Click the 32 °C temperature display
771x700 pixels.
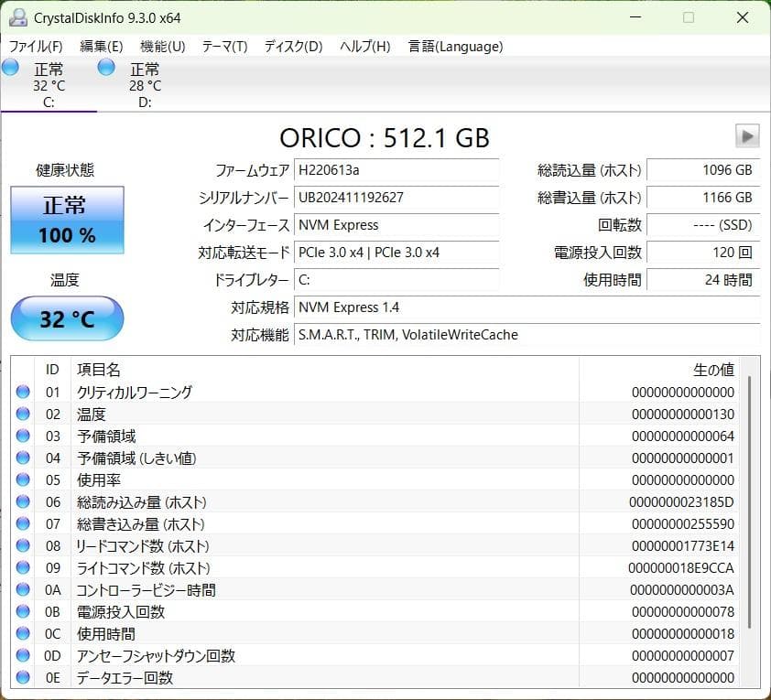pyautogui.click(x=66, y=318)
